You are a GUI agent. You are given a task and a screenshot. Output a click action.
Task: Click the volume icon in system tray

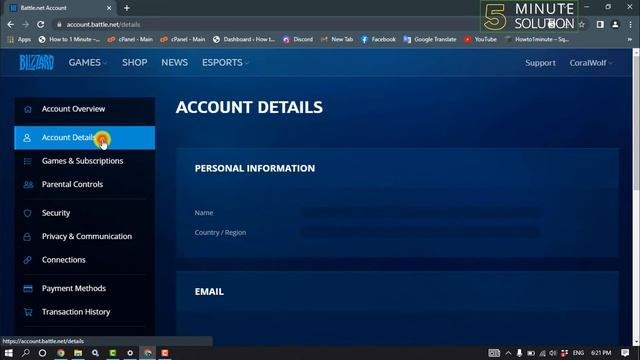click(553, 353)
